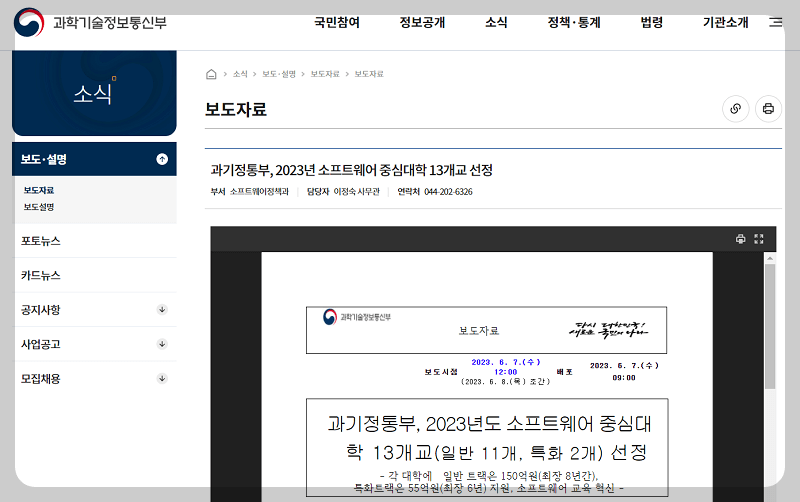This screenshot has height=502, width=800.
Task: Click the 보도자료 page heading
Action: [236, 109]
